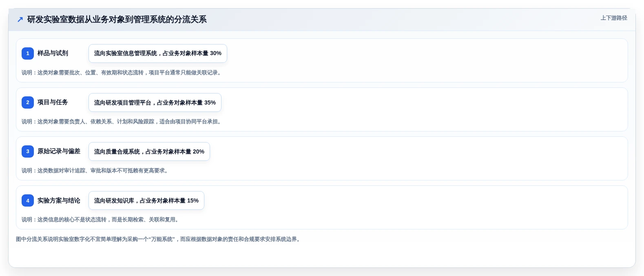
Task: Click the footer caption mentioning “万能系统”
Action: tap(159, 239)
